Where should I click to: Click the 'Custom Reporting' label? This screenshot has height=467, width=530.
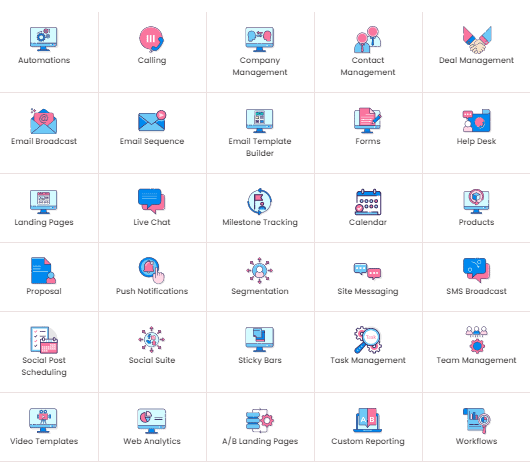tap(368, 442)
